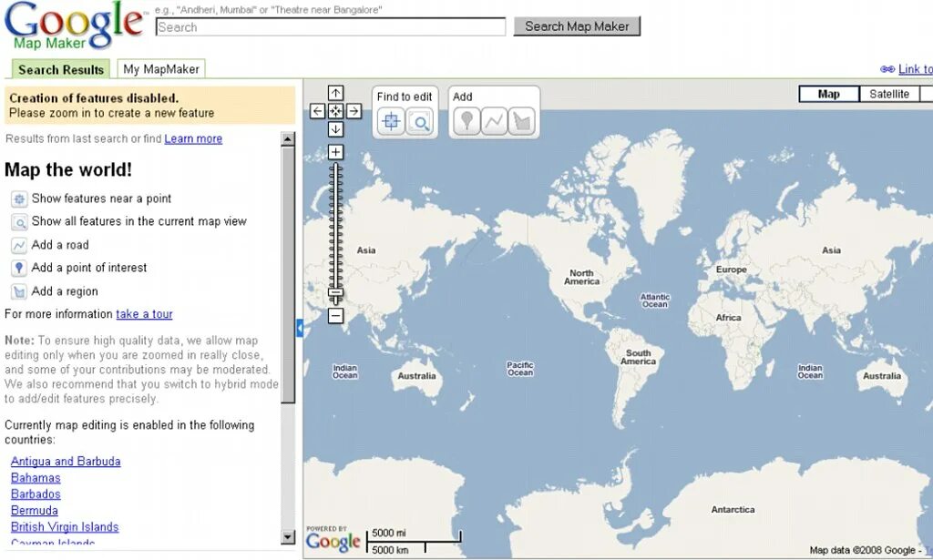Click sidebar scrollbar down arrow

point(288,537)
